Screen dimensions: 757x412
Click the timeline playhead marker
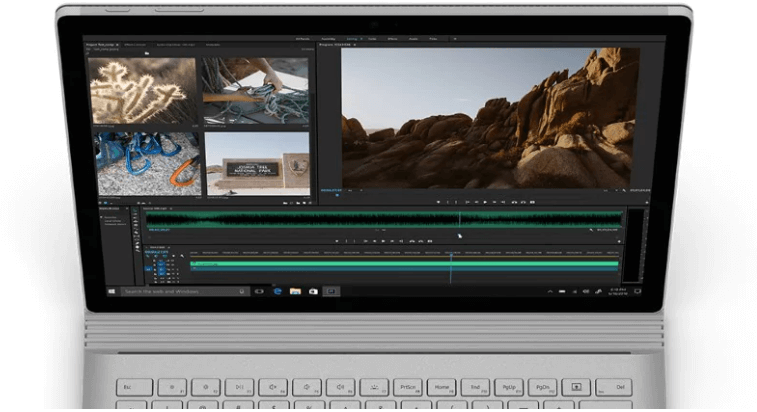(x=451, y=252)
